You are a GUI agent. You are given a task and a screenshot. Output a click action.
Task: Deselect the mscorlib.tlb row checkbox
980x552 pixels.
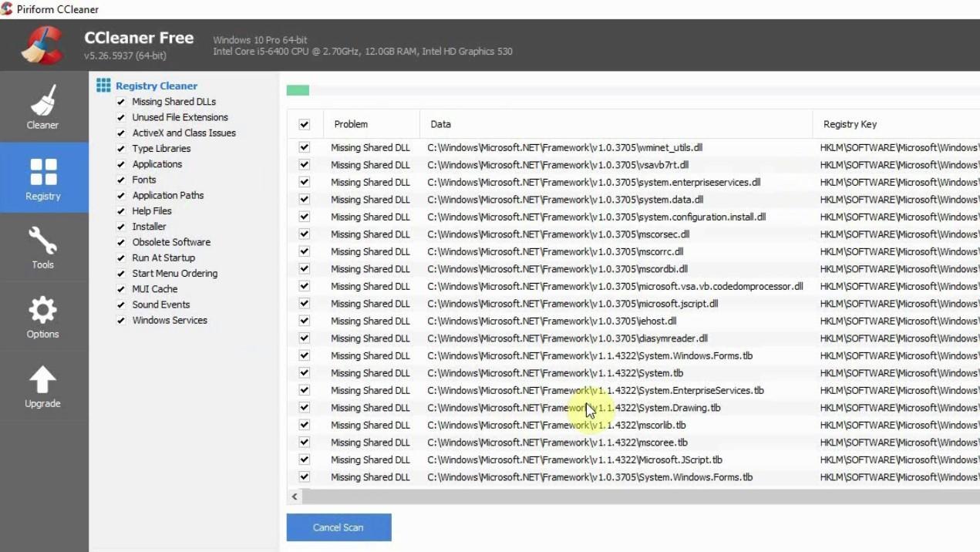(x=304, y=425)
